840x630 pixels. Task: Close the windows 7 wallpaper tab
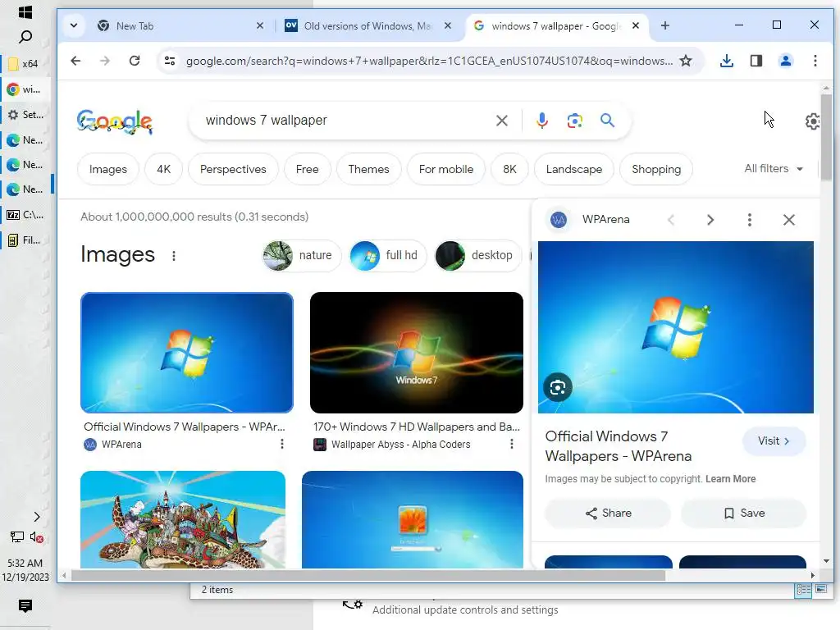636,25
